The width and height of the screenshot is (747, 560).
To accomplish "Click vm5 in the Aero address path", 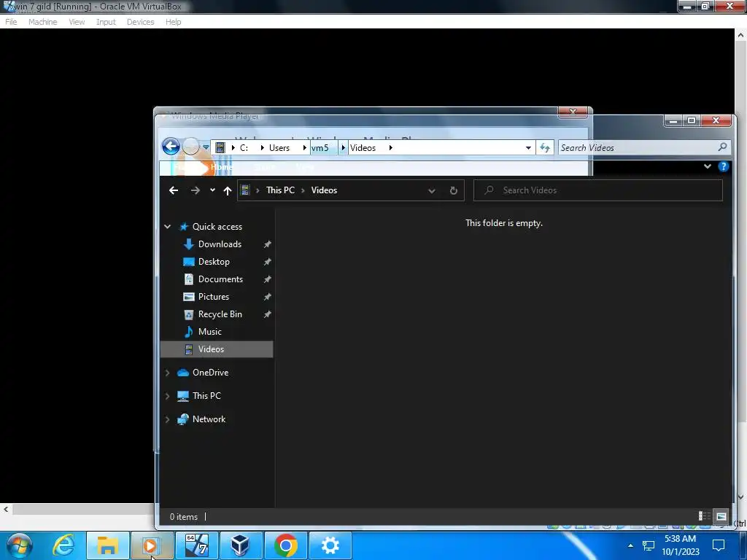I will click(x=320, y=147).
